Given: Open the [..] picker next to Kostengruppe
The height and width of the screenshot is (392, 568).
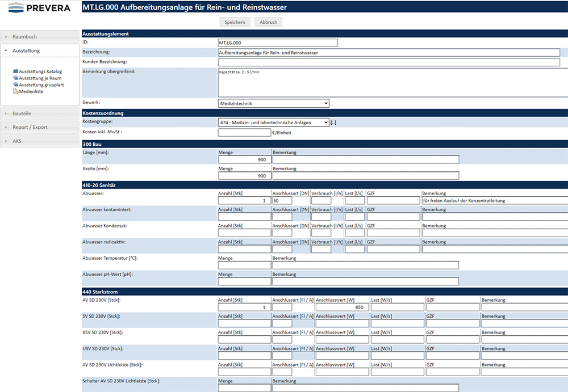Looking at the screenshot, I should point(333,123).
